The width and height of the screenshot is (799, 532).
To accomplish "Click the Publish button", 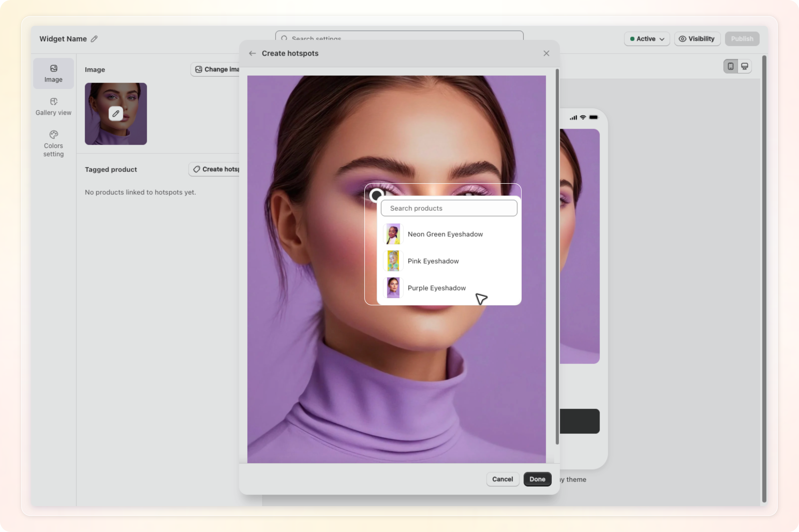I will (742, 39).
